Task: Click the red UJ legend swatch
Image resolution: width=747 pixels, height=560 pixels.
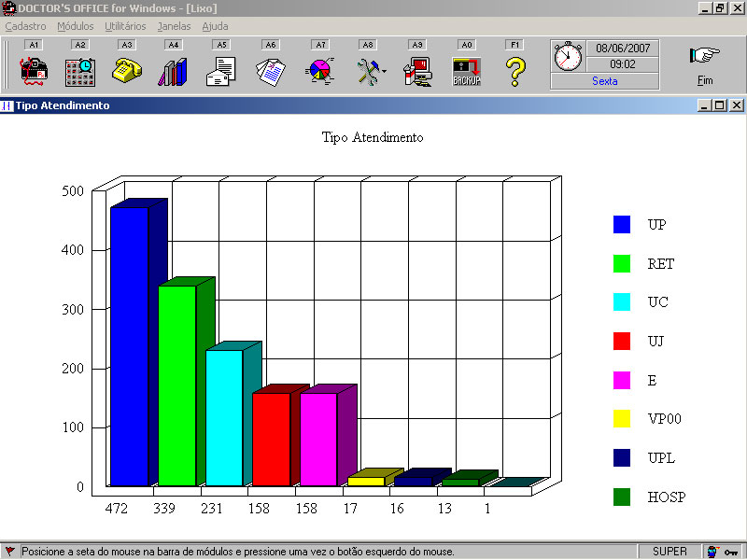Action: point(622,341)
